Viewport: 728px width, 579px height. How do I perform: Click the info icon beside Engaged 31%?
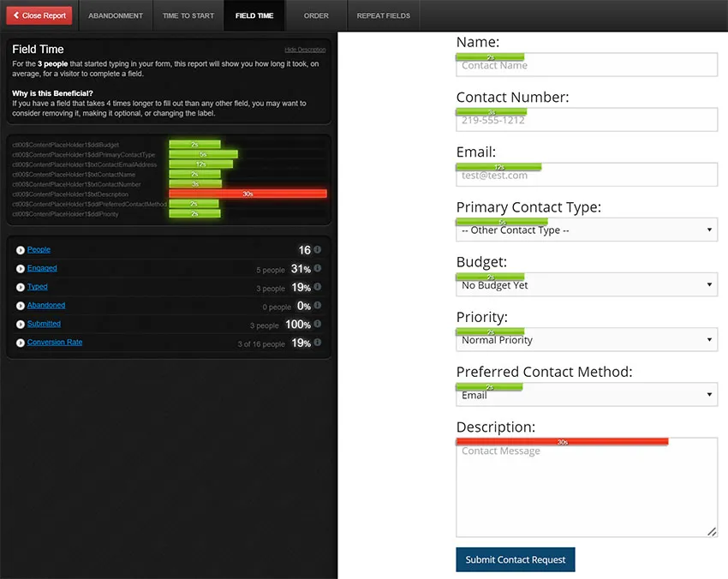pyautogui.click(x=318, y=269)
